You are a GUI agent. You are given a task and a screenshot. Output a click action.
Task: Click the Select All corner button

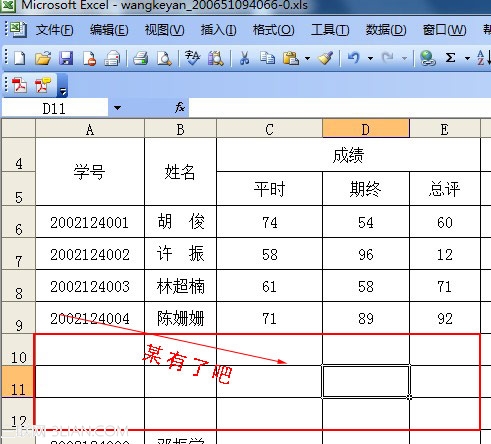tap(19, 129)
